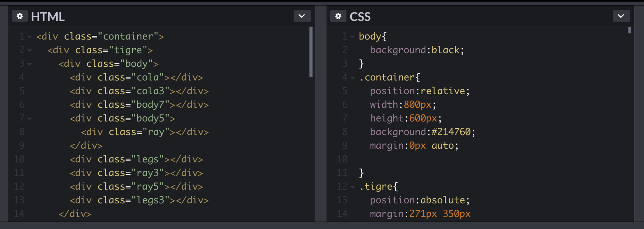Open the HTML editor settings gear

[20, 16]
